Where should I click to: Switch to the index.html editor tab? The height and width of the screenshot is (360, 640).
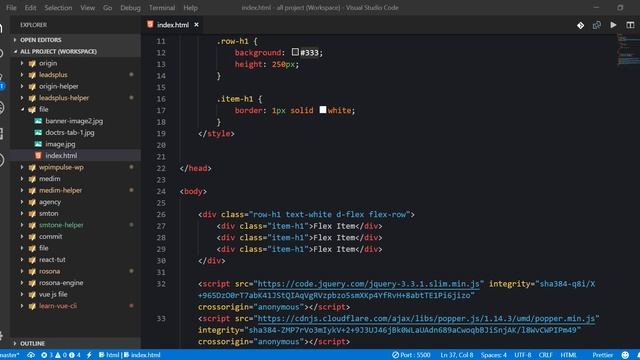[x=173, y=25]
